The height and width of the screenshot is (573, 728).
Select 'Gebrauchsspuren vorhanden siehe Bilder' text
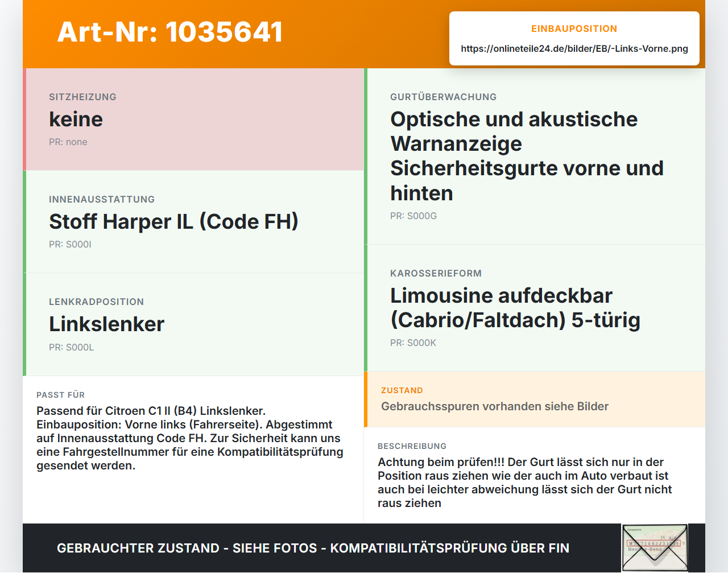pos(495,406)
